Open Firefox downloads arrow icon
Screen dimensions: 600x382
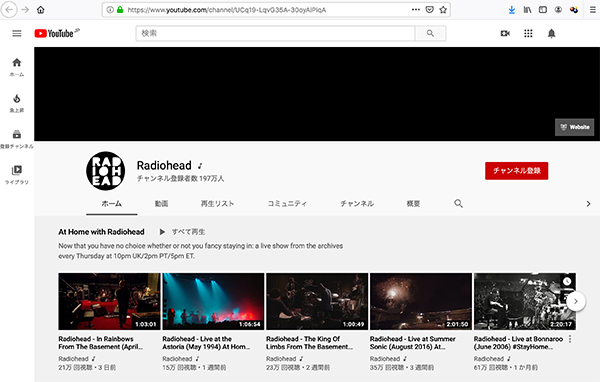pos(512,10)
